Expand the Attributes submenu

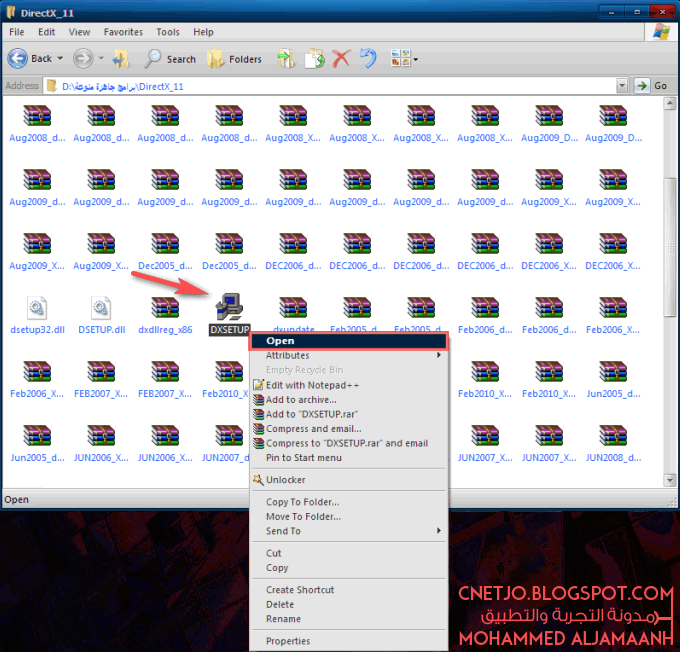348,355
